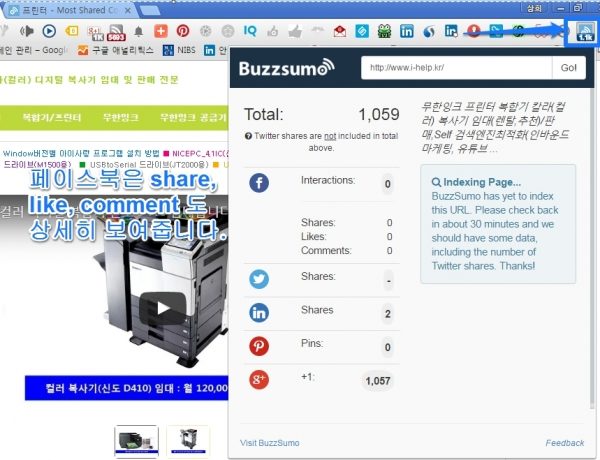Click the help icon beside Twitter shares note
Viewport: 600px width, 460px height.
(x=248, y=136)
